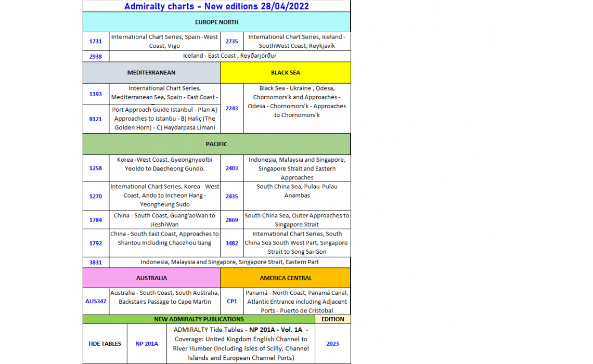Click the MEDITERRANEAN section header

(x=151, y=73)
